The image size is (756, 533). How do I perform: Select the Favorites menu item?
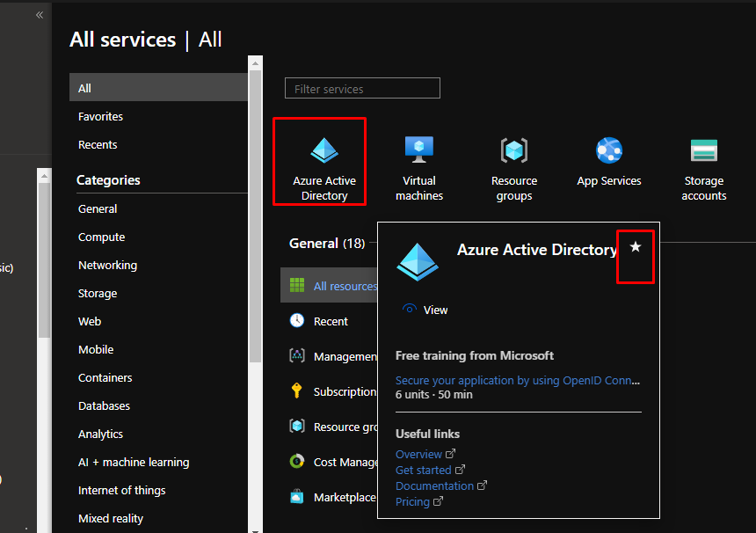100,116
